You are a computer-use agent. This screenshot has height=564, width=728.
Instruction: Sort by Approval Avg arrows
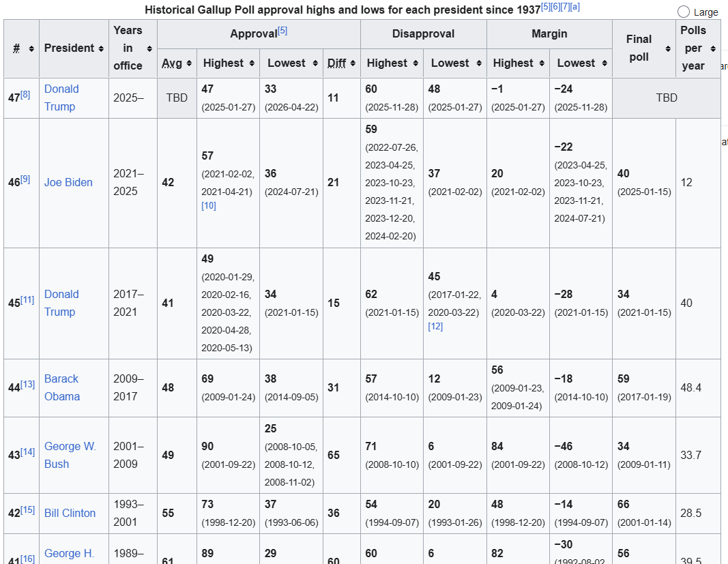point(189,63)
